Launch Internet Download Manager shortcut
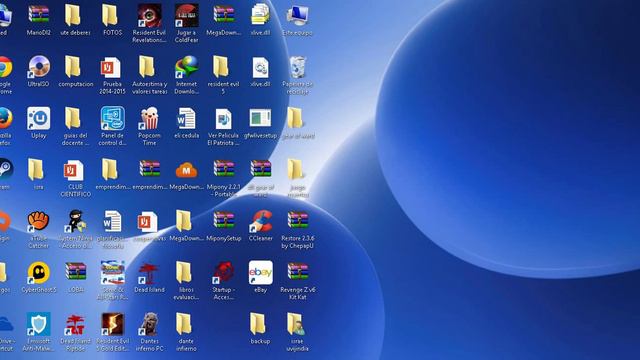 tap(186, 67)
